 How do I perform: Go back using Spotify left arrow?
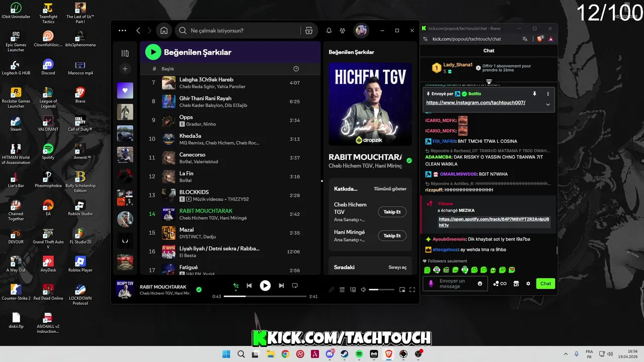click(x=138, y=31)
